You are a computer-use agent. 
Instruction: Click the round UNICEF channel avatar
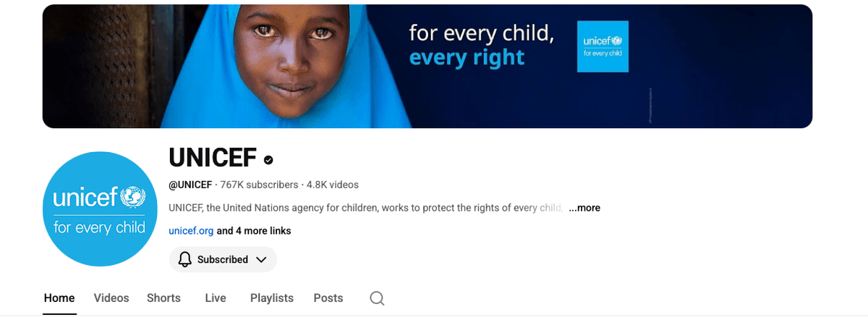99,208
